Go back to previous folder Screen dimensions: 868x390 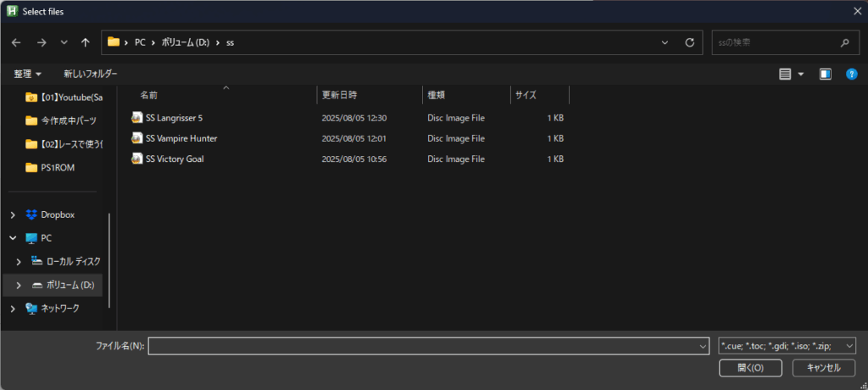17,42
